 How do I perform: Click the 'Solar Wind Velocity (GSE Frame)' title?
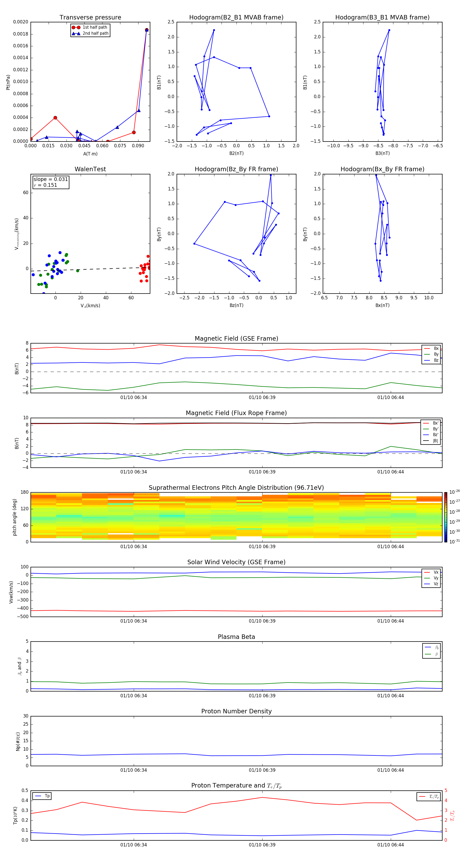(236, 562)
